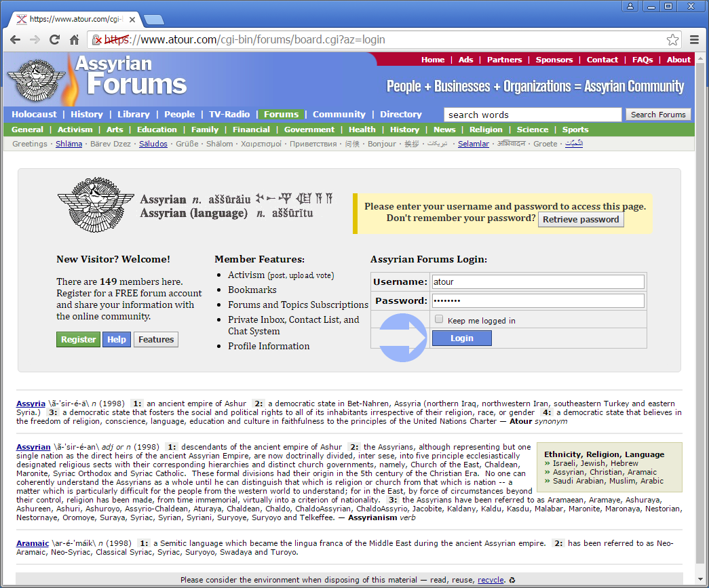Click the Password input field

[x=537, y=300]
